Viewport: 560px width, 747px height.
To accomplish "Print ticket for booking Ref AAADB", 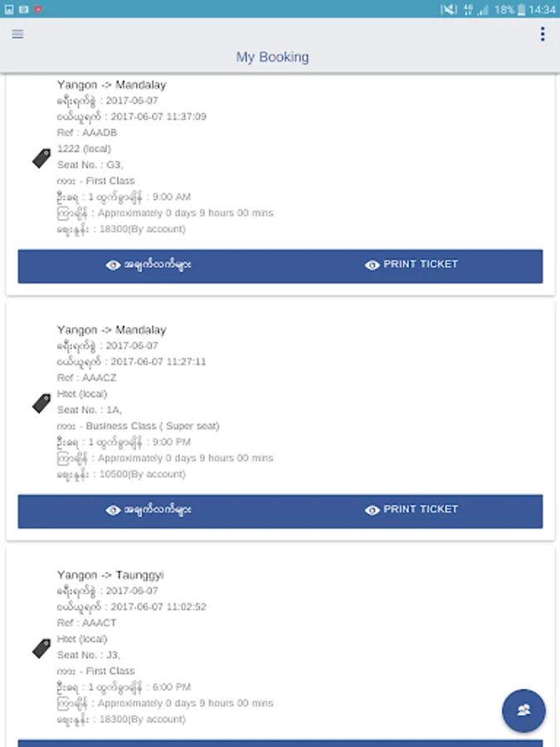I will pos(411,266).
